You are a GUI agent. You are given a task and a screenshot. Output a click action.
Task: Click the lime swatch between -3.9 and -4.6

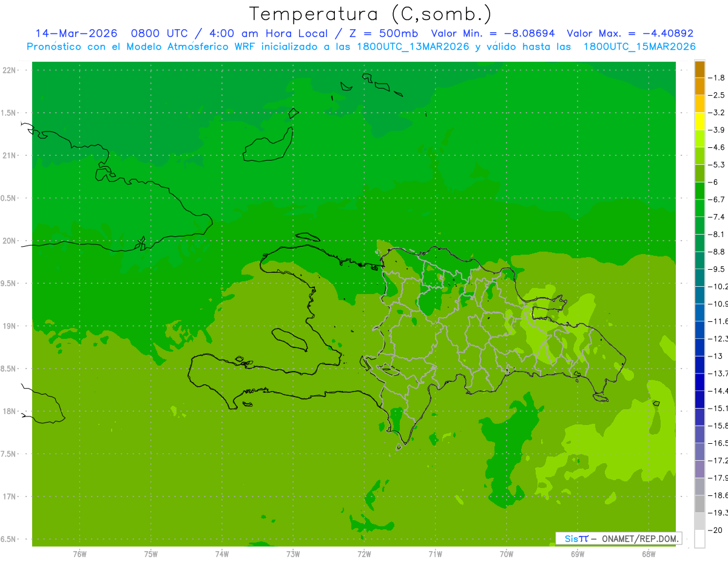(x=699, y=139)
